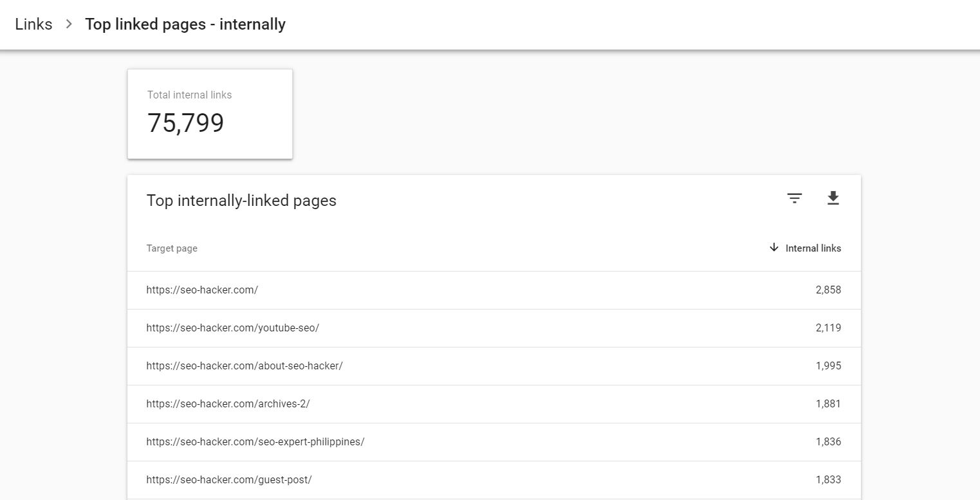Click the 2,858 internal links count

(x=828, y=290)
